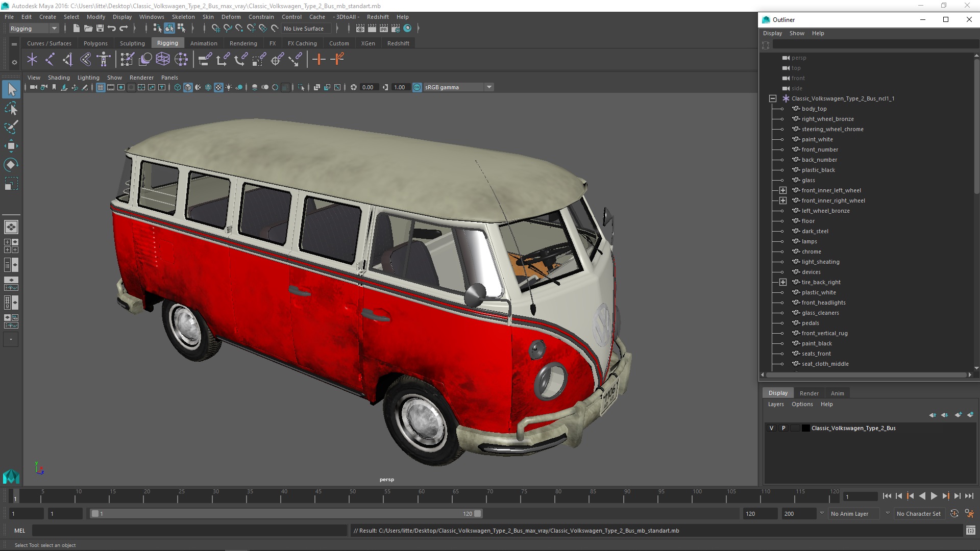Toggle use all lights bulb button
Viewport: 980px width, 551px height.
click(x=229, y=87)
